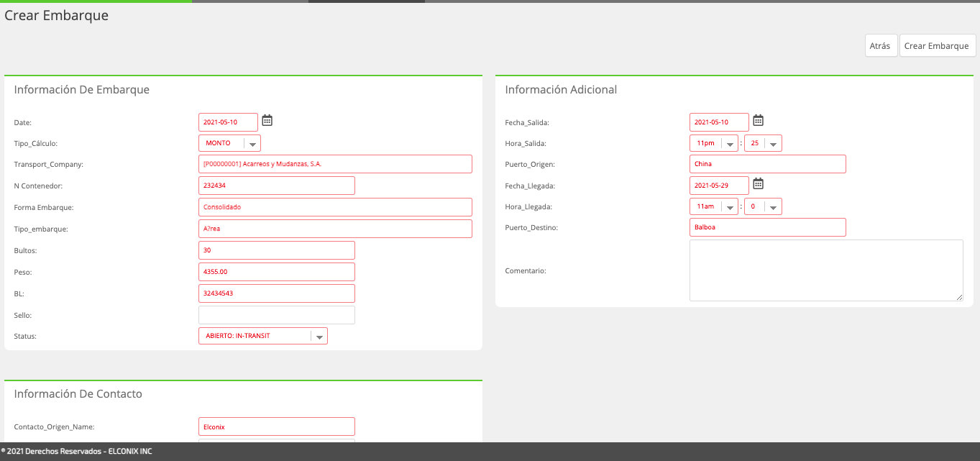Screen dimensions: 980x461
Task: Click the Puerto_Origen field showing China
Action: [768, 164]
